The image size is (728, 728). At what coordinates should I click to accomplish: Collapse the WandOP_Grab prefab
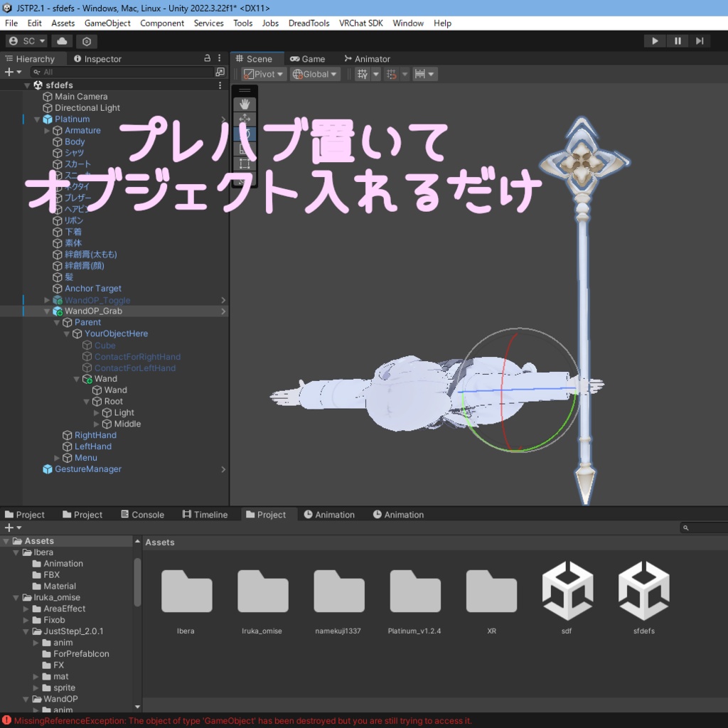pos(47,311)
